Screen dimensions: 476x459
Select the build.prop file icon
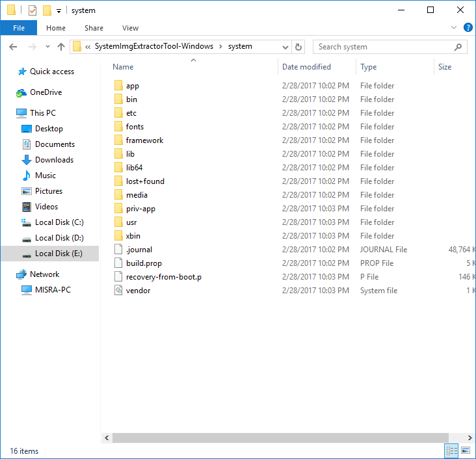[x=118, y=263]
